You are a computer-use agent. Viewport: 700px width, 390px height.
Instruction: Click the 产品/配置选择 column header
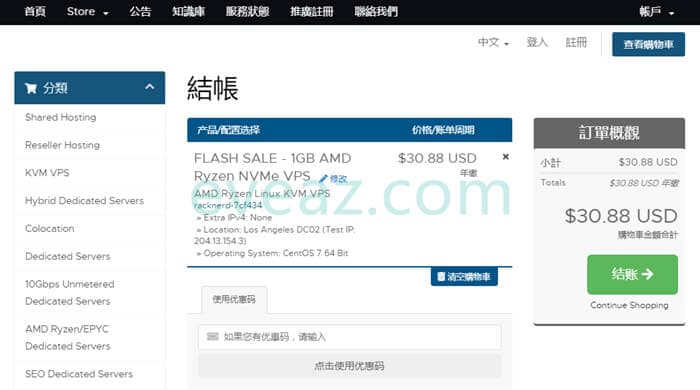pyautogui.click(x=228, y=130)
